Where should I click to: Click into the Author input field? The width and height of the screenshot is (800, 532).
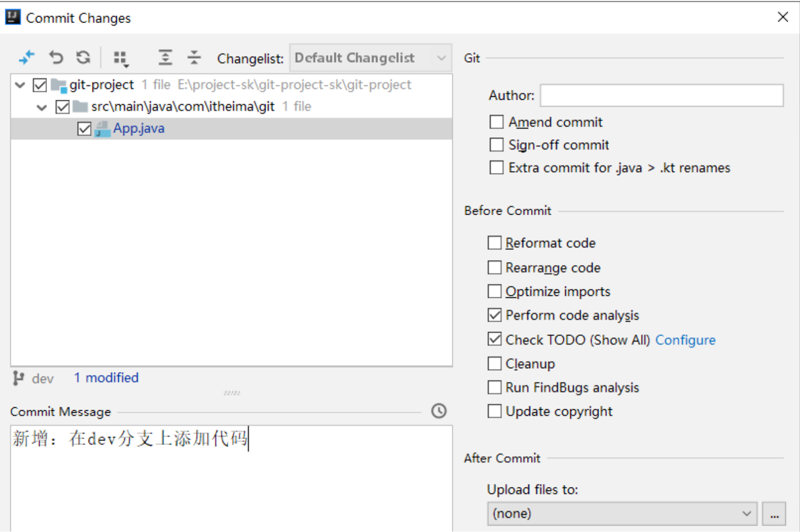(661, 95)
